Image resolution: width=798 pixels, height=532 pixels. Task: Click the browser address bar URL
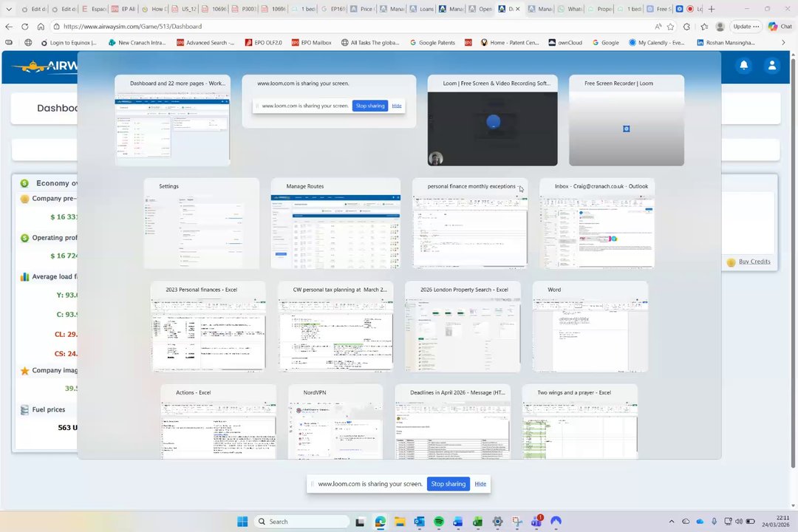tap(132, 27)
